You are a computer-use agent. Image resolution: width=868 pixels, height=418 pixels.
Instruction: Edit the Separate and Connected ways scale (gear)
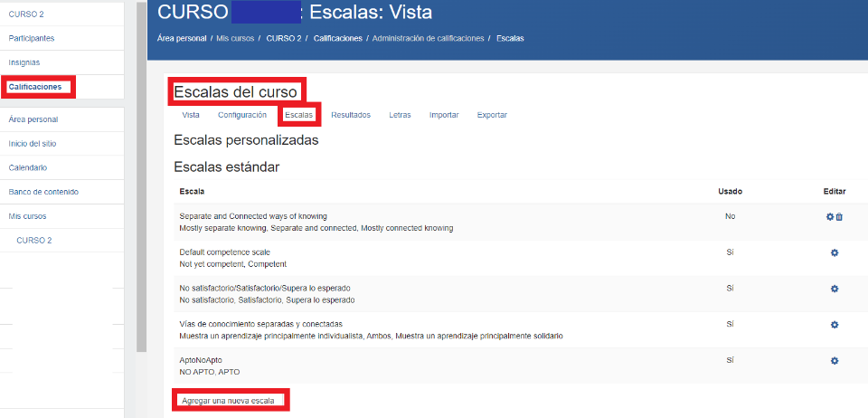(830, 217)
